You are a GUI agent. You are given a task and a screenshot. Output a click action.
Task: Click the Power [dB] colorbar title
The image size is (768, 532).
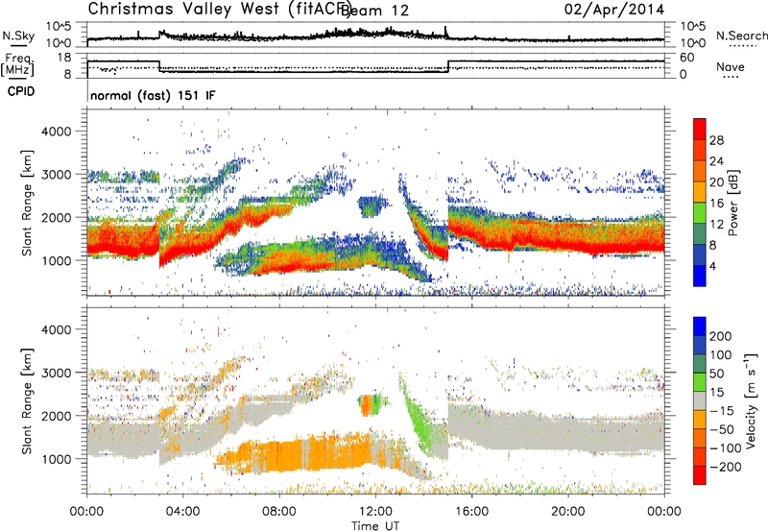click(x=732, y=203)
